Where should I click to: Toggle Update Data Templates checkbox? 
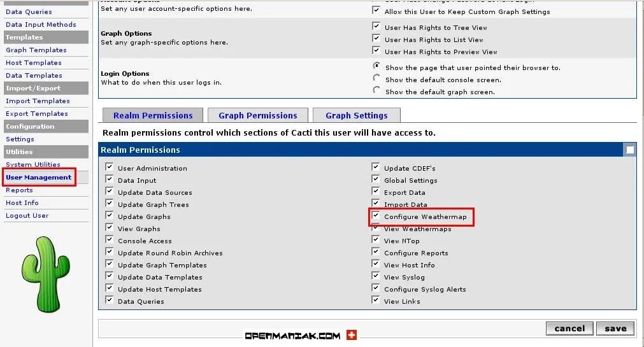pos(110,276)
